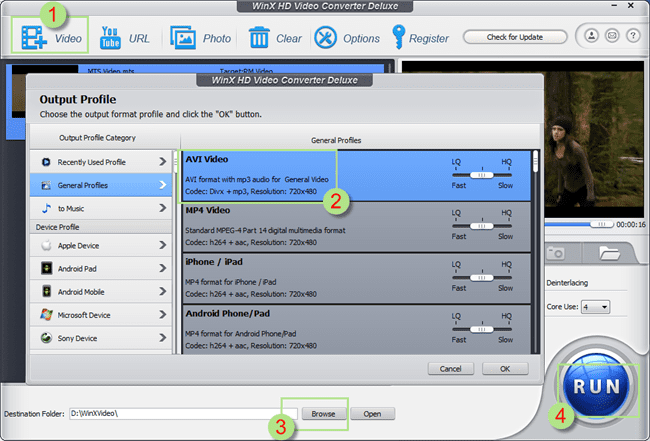Expand Android Mobile chevron
Screen dimensions: 650x441
162,291
